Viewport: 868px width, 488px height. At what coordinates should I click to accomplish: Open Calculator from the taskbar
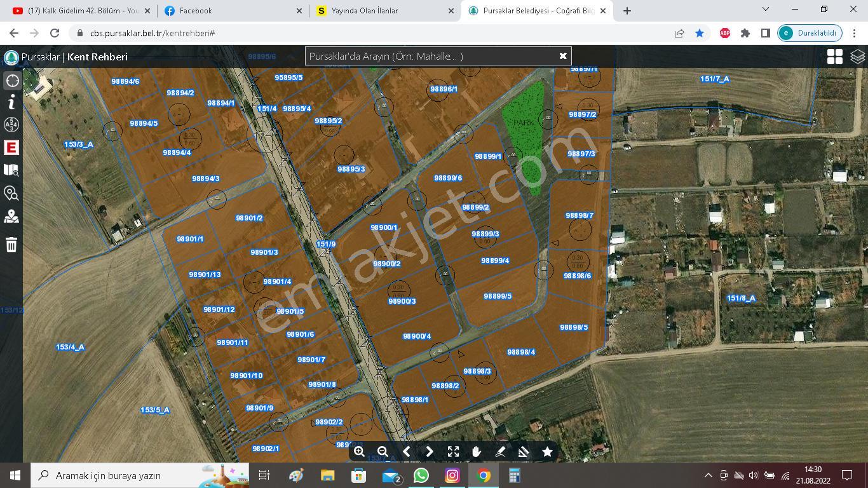(514, 475)
